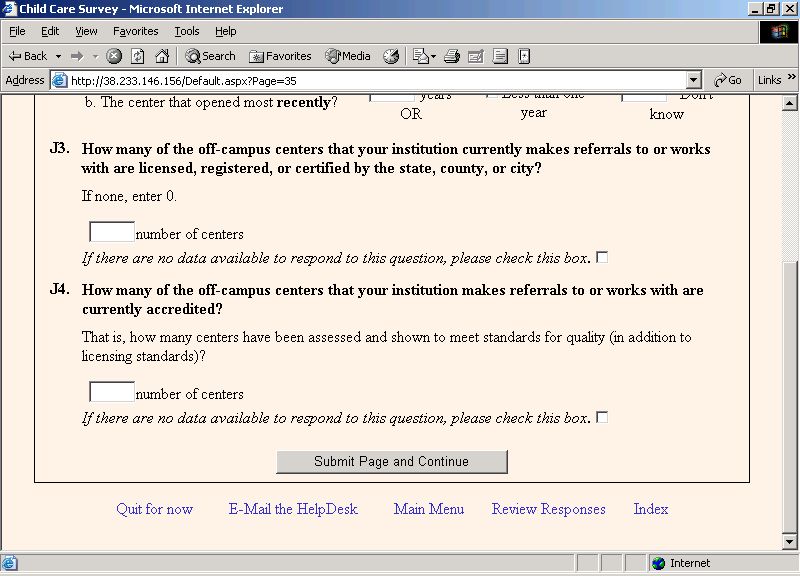Open the Back history dropdown arrow
The image size is (800, 576).
(x=58, y=56)
